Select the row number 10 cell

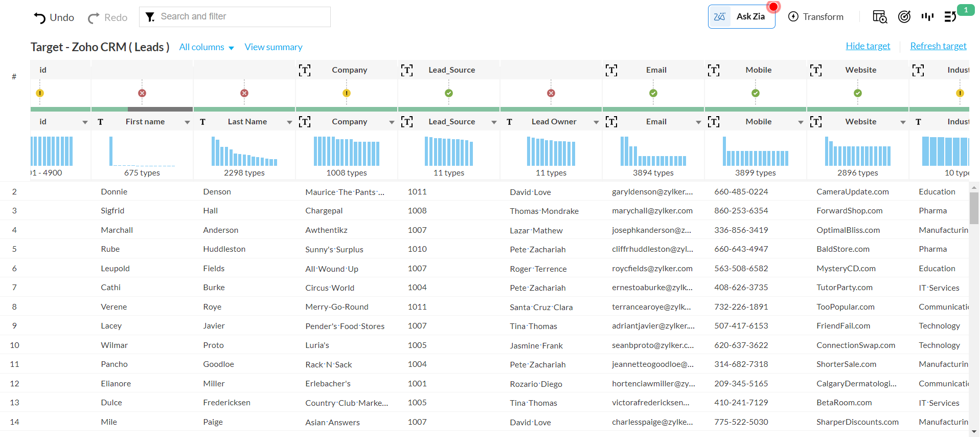(x=14, y=345)
